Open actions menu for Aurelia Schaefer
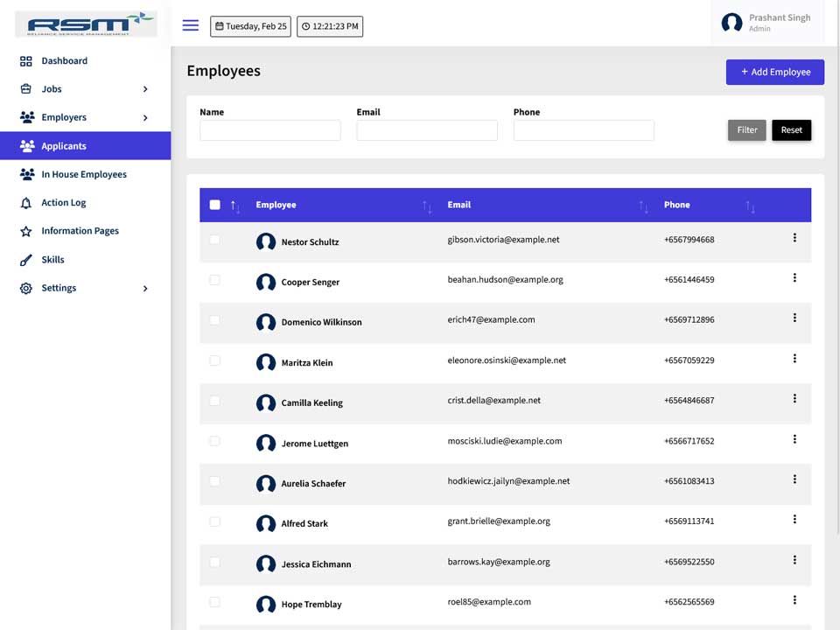Viewport: 840px width, 630px height. pyautogui.click(x=794, y=479)
